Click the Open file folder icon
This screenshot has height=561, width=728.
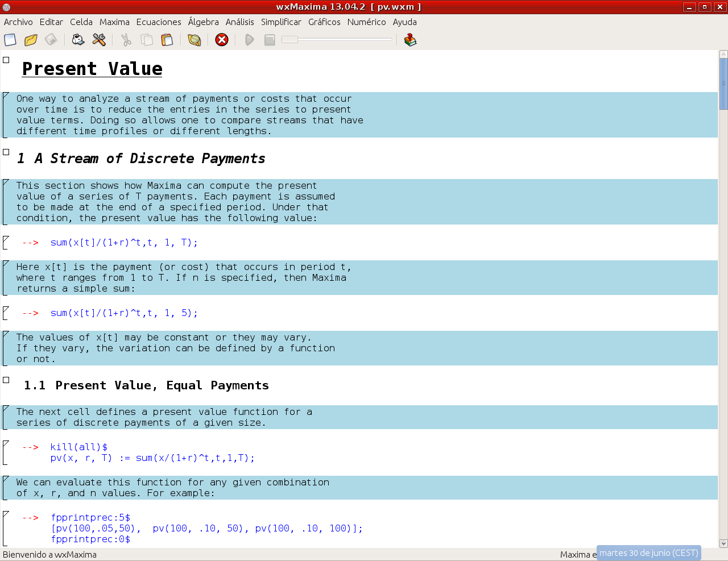pyautogui.click(x=31, y=40)
